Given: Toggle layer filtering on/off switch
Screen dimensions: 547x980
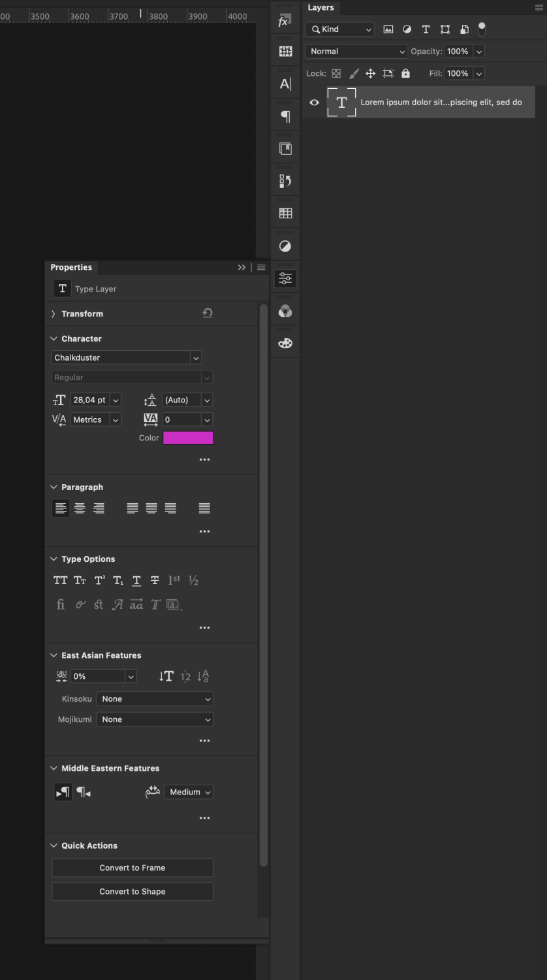Looking at the screenshot, I should point(482,29).
